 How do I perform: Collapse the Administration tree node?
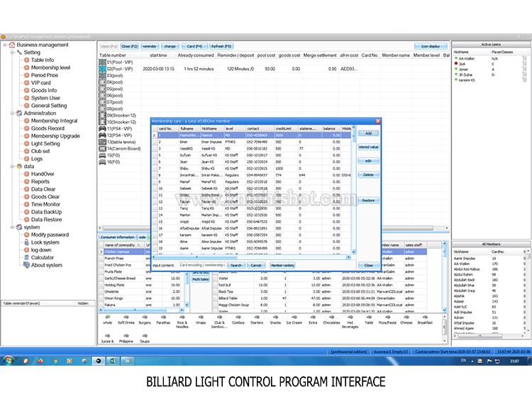(13, 113)
